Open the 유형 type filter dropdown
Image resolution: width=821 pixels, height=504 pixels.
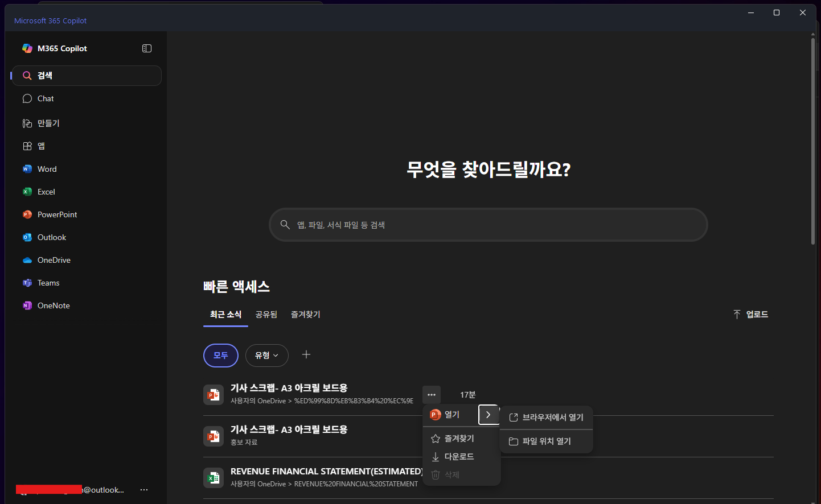tap(267, 356)
